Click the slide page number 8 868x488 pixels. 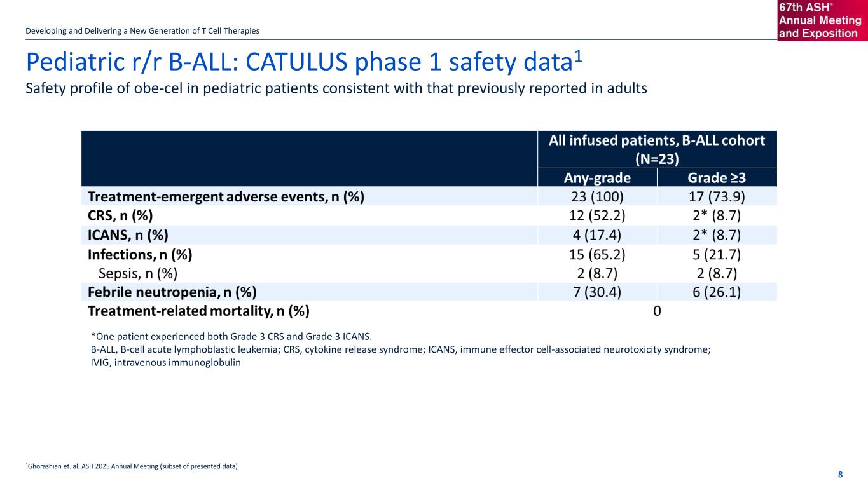coord(840,475)
